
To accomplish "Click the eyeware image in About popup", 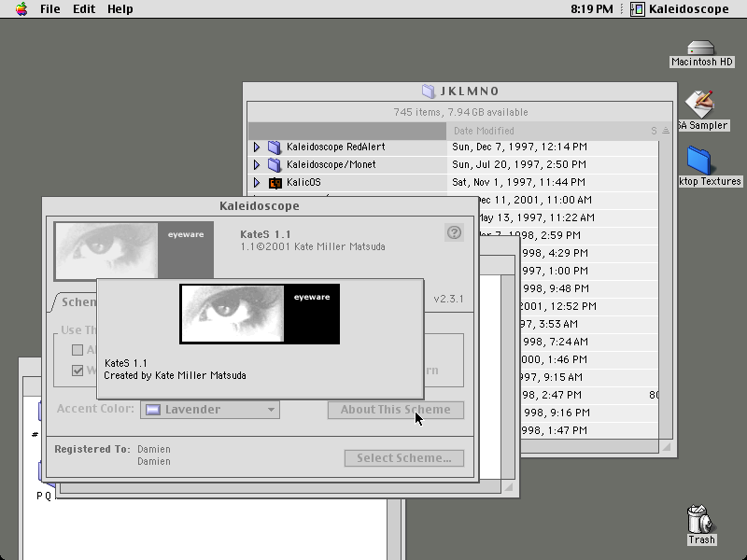I will 260,315.
